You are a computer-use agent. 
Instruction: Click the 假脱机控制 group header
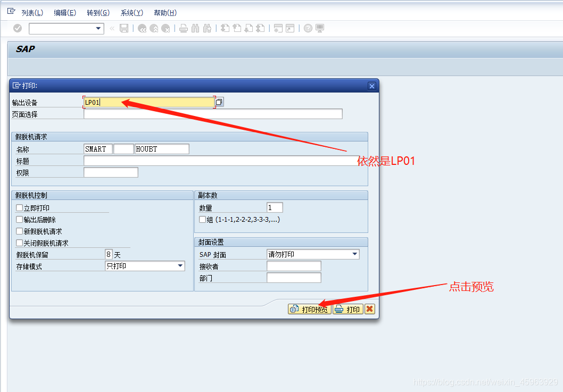point(102,195)
